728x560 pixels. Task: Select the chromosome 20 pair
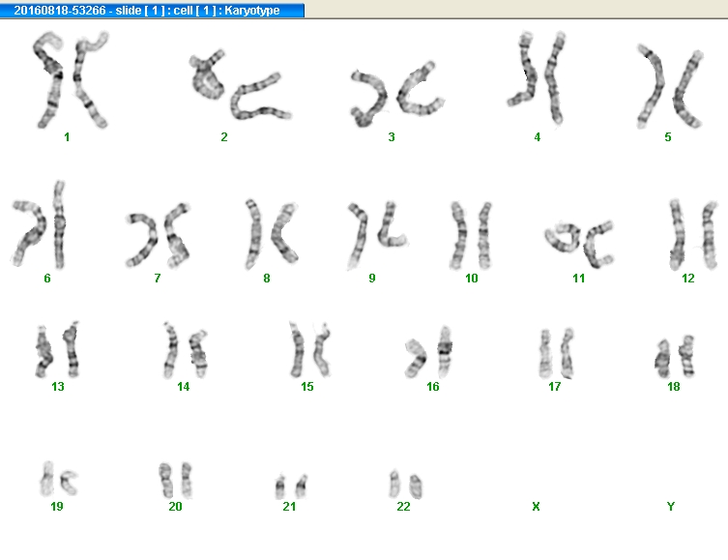175,480
